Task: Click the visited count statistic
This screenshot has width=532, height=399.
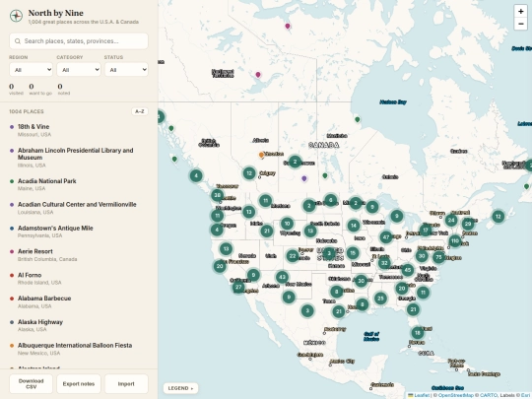Action: [x=16, y=89]
